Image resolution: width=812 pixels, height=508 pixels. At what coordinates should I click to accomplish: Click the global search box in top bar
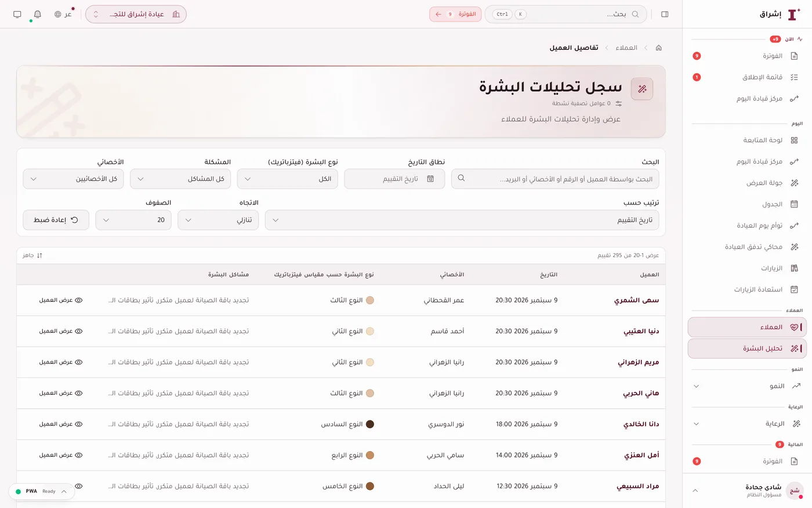(x=565, y=14)
